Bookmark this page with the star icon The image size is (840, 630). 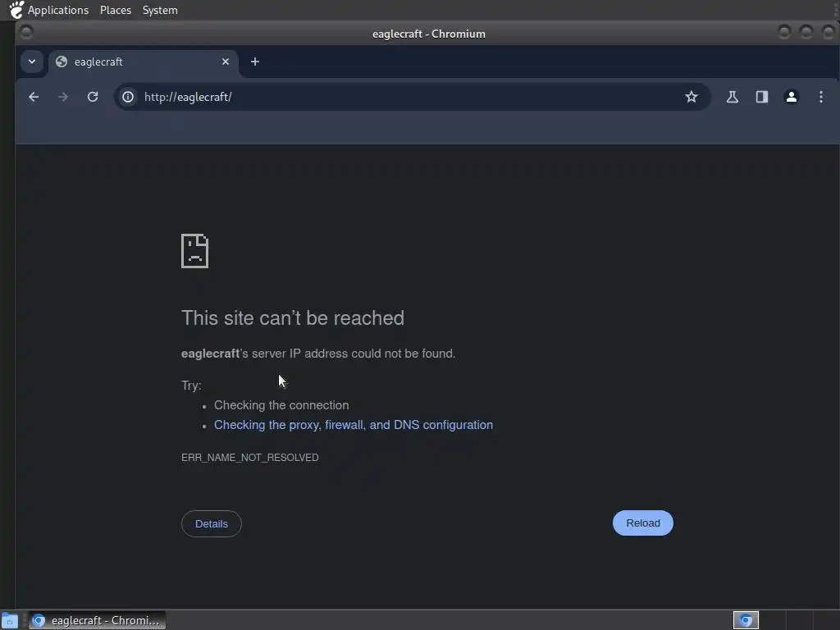pos(691,97)
